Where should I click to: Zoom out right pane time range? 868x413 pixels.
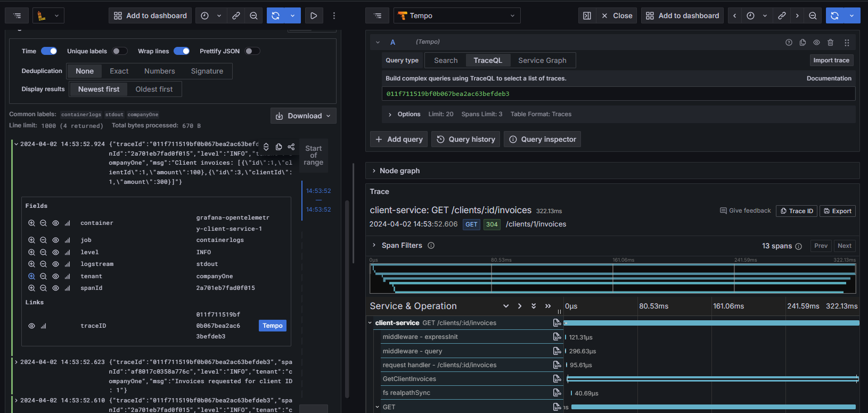pyautogui.click(x=813, y=15)
